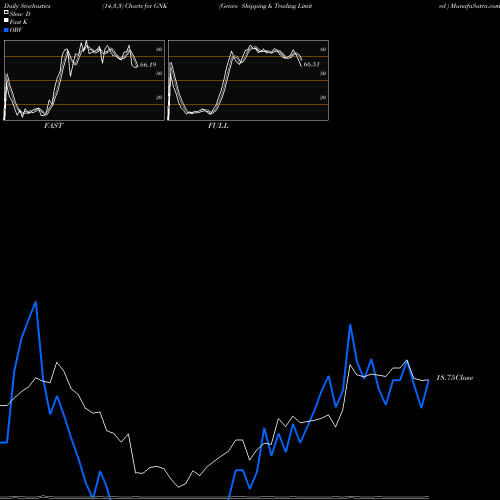Click the 'Daily Stochastics' title text
Screen dimensions: 500x500
27,6
